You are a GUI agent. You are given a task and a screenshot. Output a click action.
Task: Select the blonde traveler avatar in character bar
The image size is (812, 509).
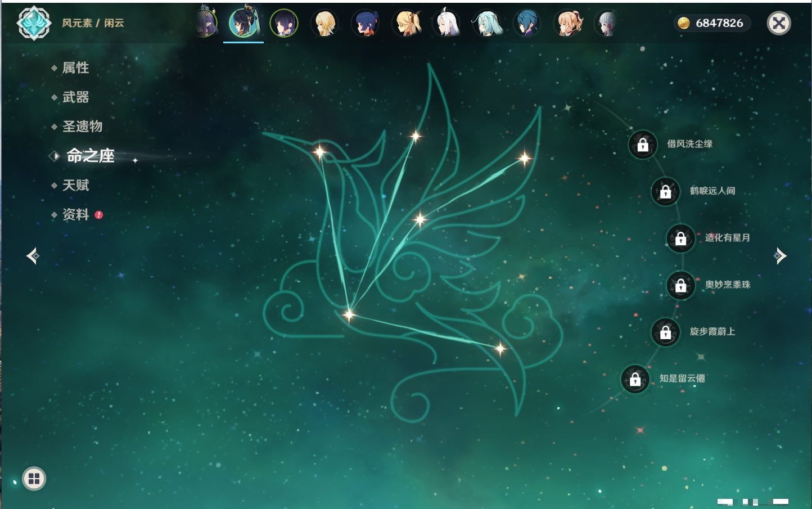[x=324, y=24]
